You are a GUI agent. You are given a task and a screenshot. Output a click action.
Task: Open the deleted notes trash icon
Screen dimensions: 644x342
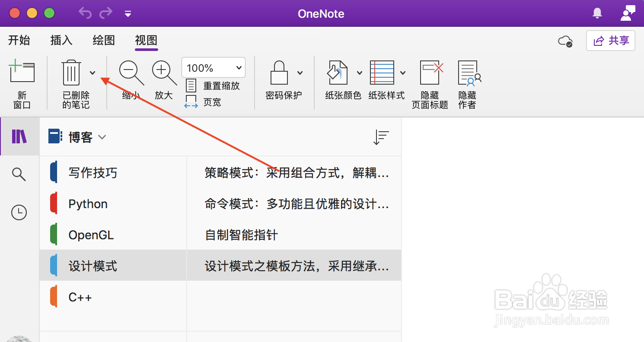tap(71, 72)
